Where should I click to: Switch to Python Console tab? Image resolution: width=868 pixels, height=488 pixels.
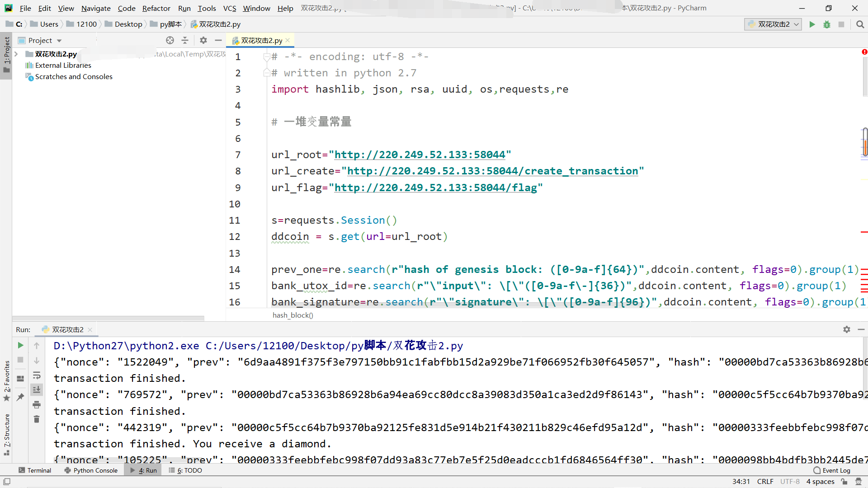tap(91, 470)
